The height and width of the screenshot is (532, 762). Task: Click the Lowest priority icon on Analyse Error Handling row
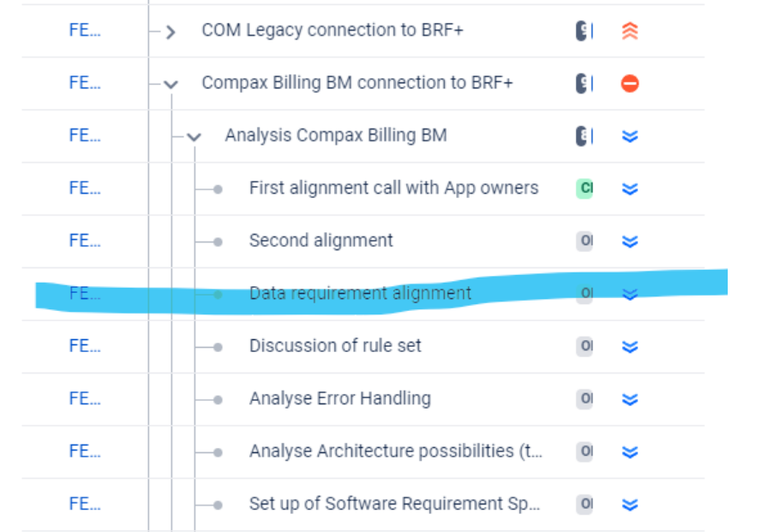[x=630, y=398]
